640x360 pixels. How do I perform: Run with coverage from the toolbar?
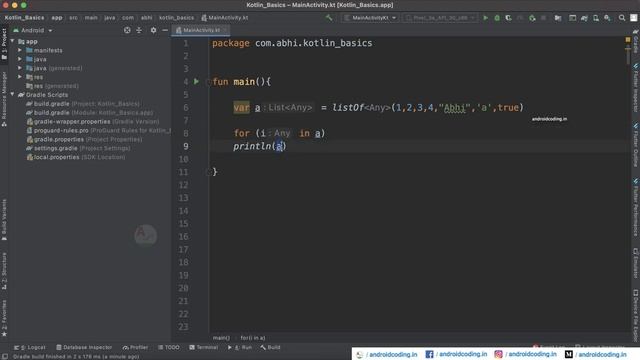508,18
